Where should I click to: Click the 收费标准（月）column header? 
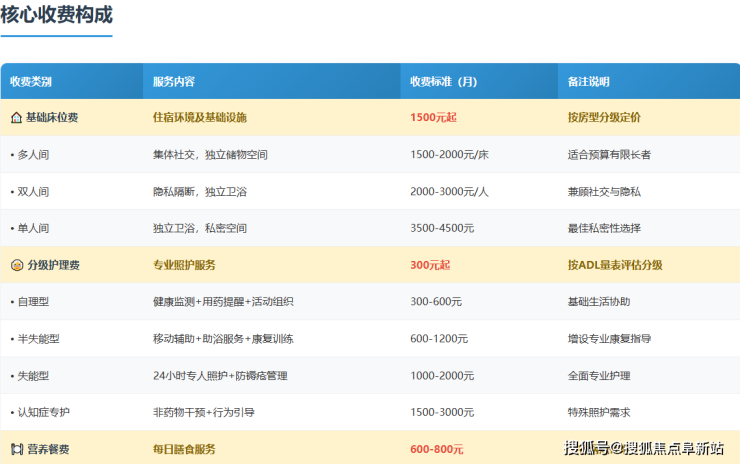pyautogui.click(x=444, y=82)
